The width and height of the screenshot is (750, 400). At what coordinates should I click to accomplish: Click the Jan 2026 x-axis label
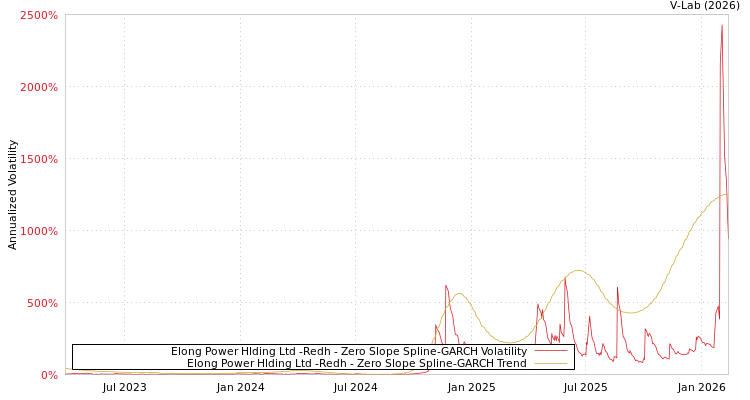click(702, 388)
